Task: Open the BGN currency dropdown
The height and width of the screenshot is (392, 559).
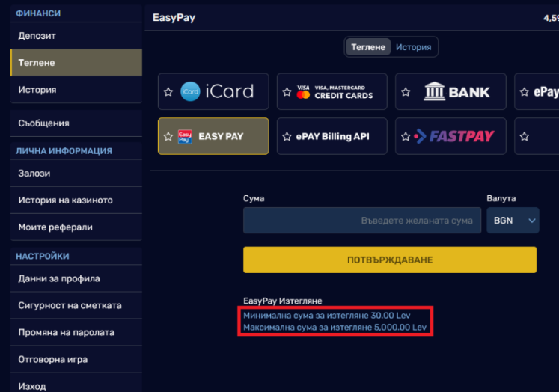Action: 512,221
